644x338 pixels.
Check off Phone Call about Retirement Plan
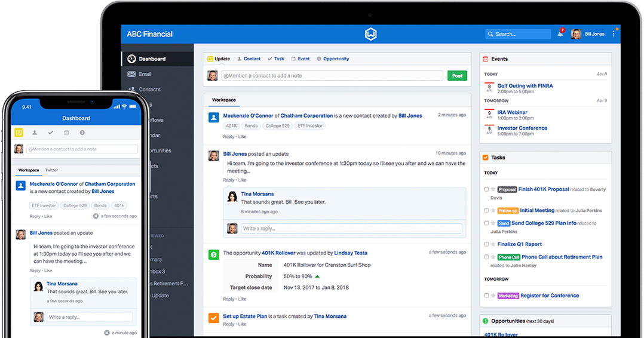[486, 257]
